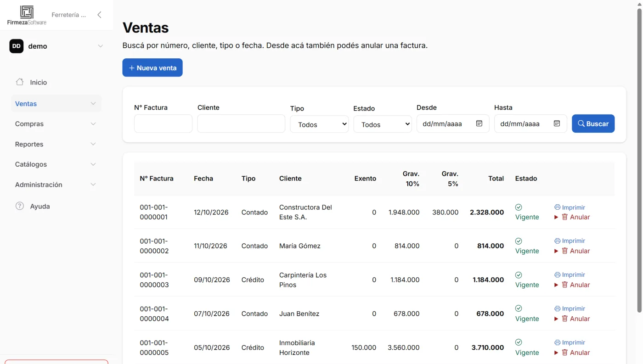
Task: Click the Exento column header
Action: point(365,179)
